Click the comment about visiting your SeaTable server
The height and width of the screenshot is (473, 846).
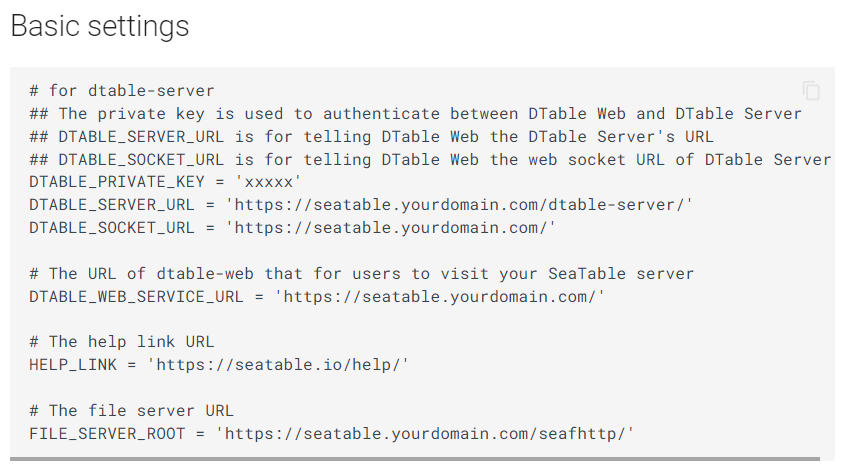tap(361, 274)
